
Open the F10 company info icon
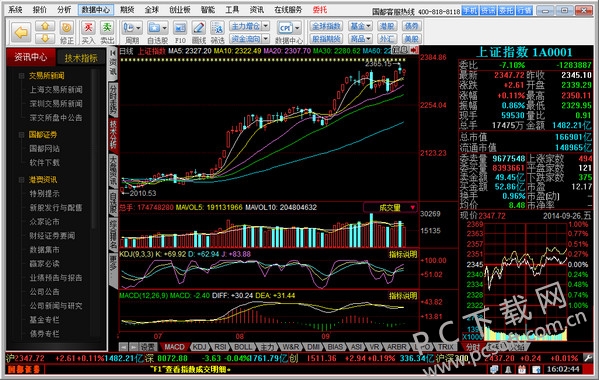click(180, 32)
